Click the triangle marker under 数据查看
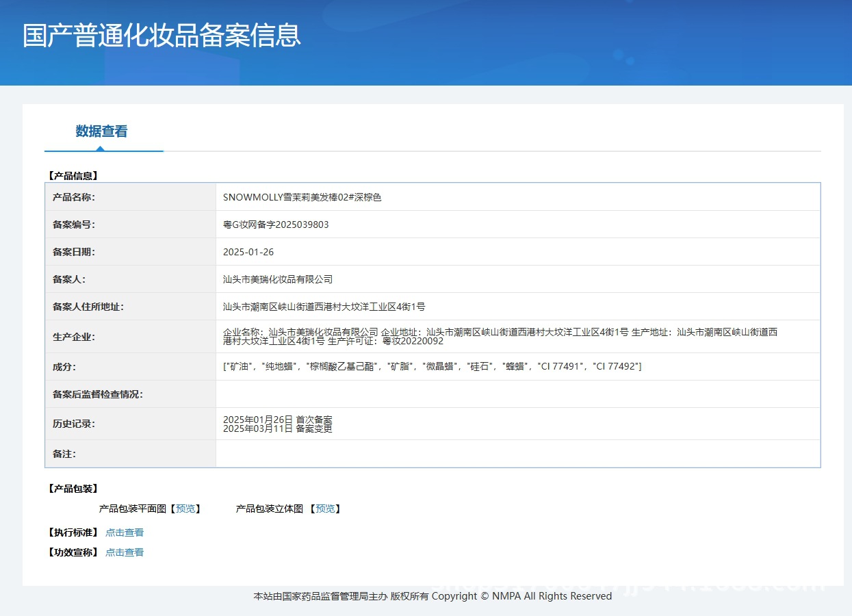852x616 pixels. (101, 148)
